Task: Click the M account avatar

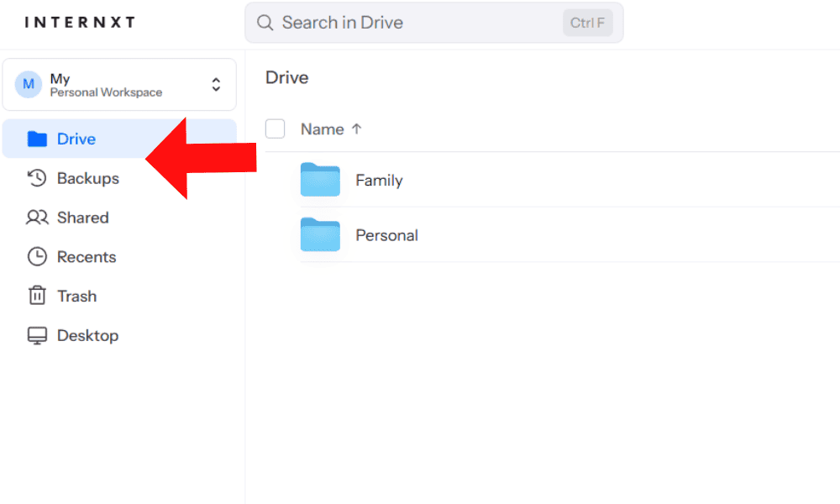Action: click(x=29, y=84)
